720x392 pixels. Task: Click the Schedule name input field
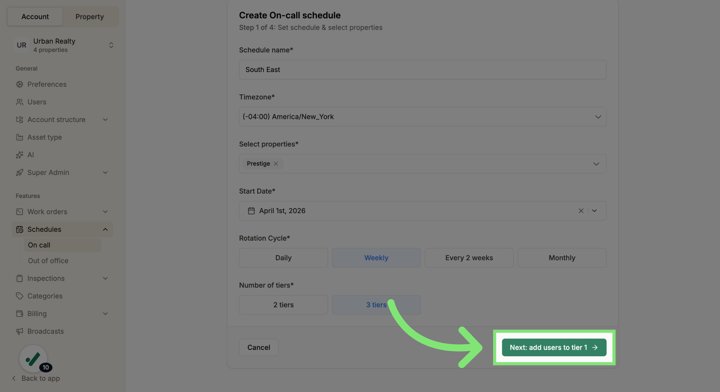tap(422, 70)
